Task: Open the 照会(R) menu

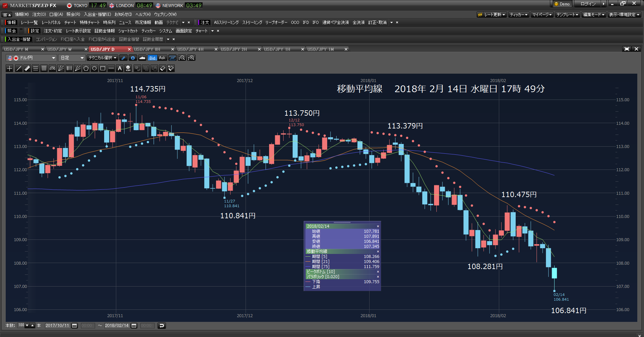Action: [73, 14]
